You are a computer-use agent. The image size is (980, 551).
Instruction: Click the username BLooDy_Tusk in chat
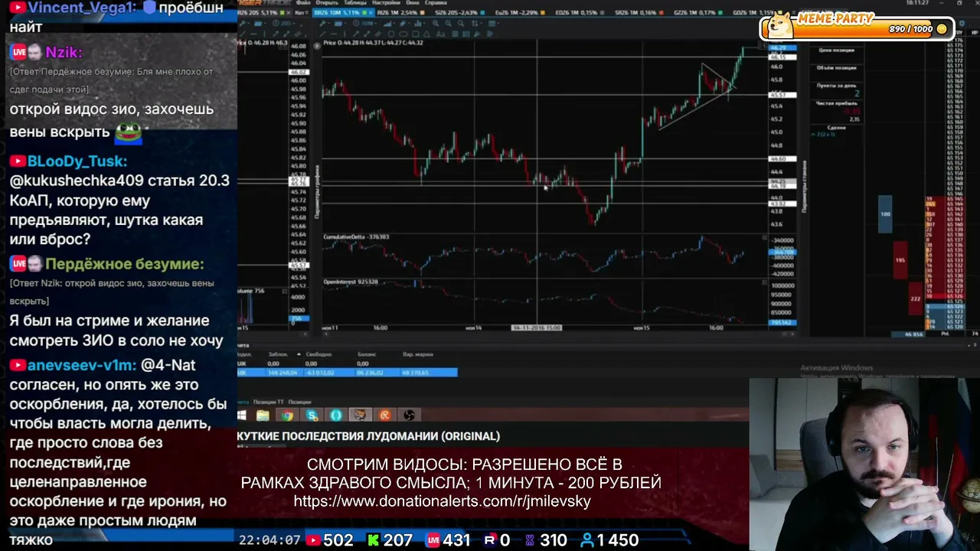pyautogui.click(x=77, y=161)
